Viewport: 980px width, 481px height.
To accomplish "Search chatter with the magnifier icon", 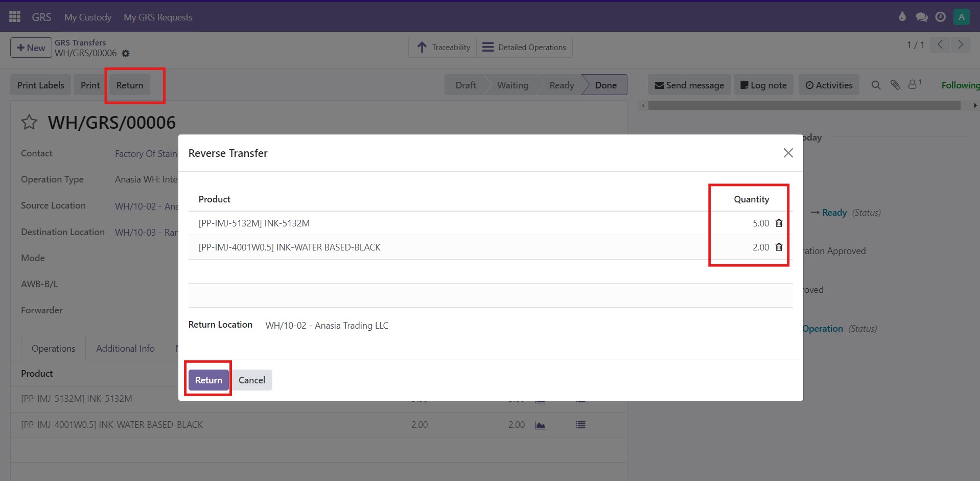I will point(876,85).
